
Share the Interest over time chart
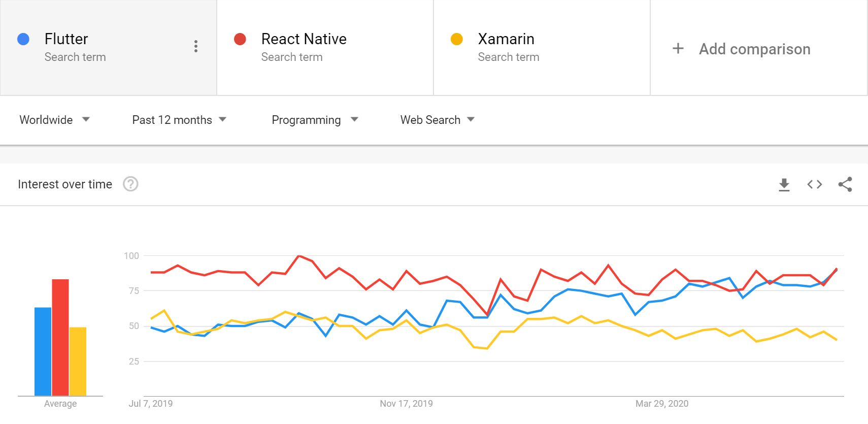pos(845,184)
